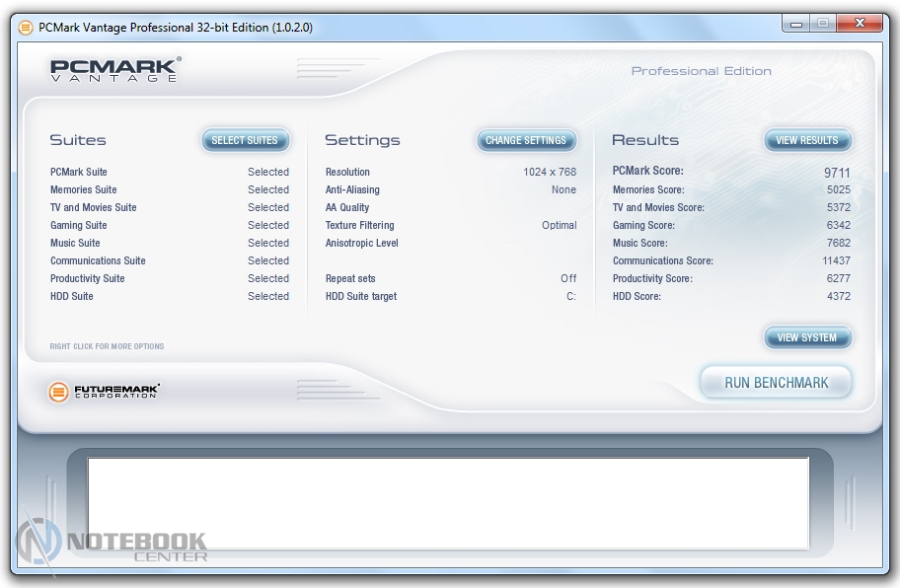Click inside the white output box
The image size is (900, 588).
(448, 503)
